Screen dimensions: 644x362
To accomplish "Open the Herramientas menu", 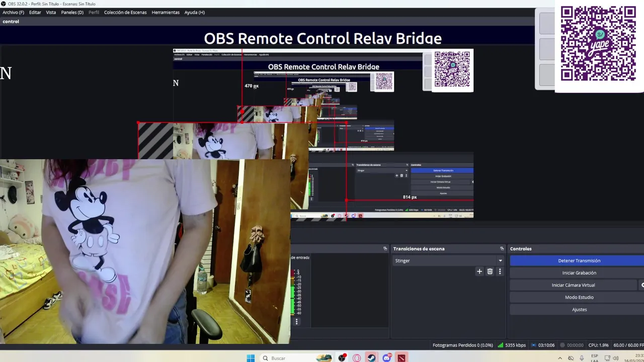I will coord(166,12).
